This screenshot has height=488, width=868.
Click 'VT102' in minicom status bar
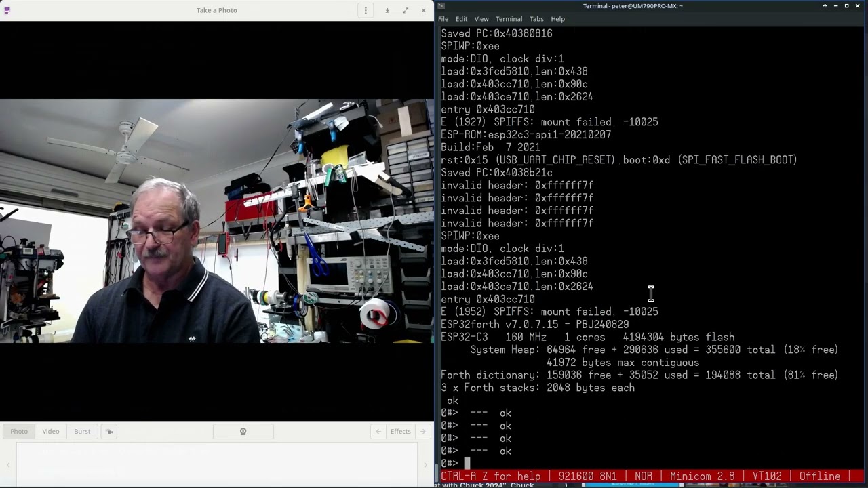coord(767,476)
